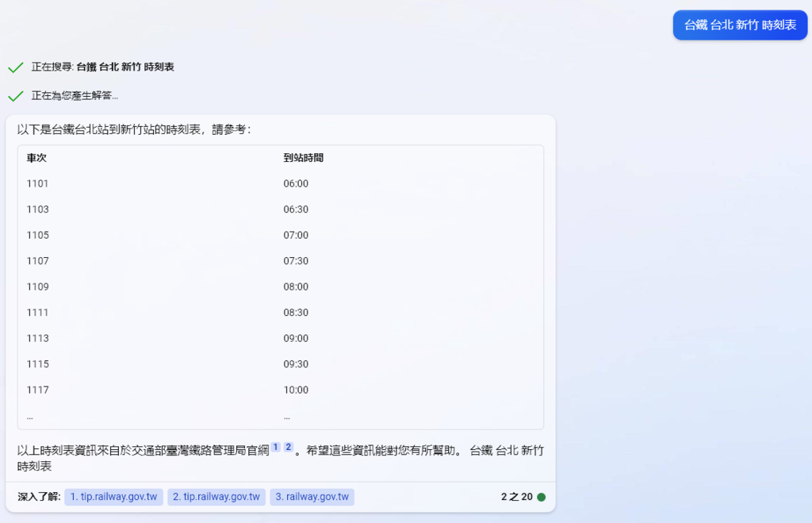Click train number 1113
The height and width of the screenshot is (523, 812).
pos(38,338)
